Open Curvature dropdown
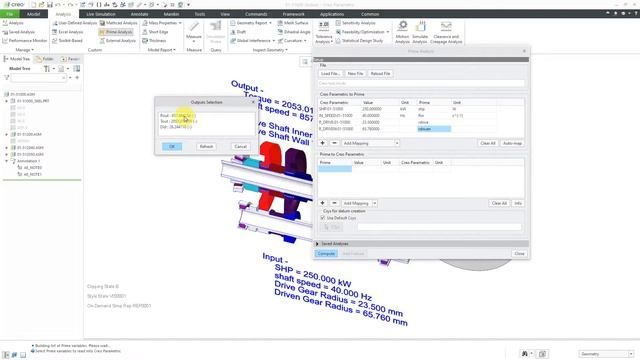Screen dimensions: 640x360 [292, 41]
